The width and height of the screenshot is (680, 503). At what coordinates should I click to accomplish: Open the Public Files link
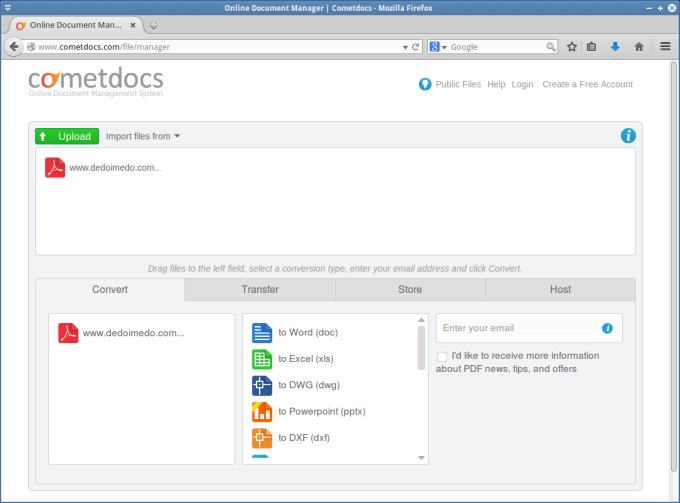(458, 84)
